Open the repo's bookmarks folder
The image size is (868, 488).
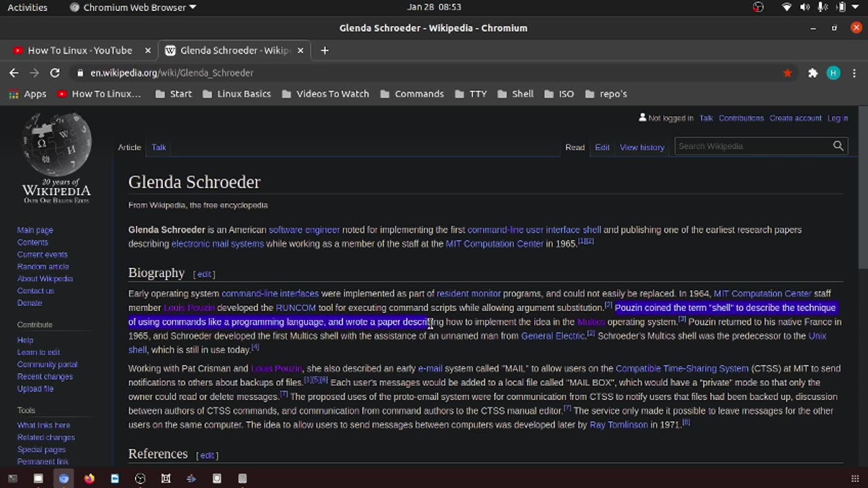(606, 94)
